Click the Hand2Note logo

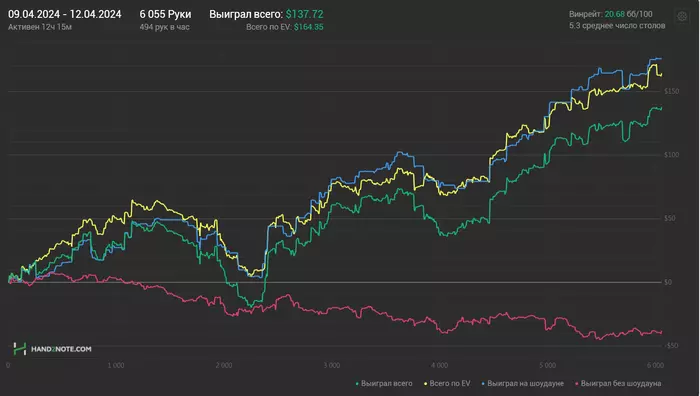coord(52,349)
